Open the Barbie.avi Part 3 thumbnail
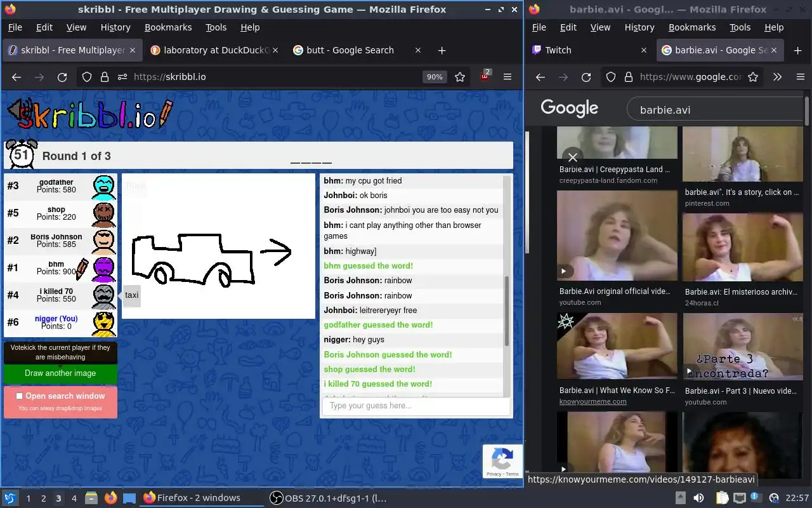Viewport: 812px width, 508px height. 743,346
